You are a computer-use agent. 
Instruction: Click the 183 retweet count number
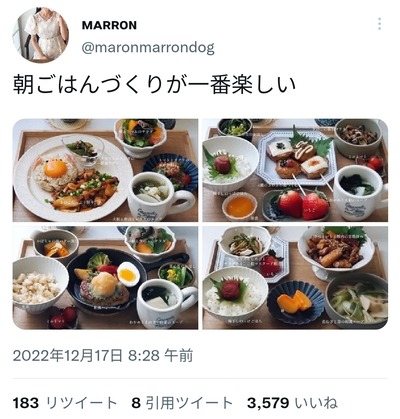tap(26, 403)
